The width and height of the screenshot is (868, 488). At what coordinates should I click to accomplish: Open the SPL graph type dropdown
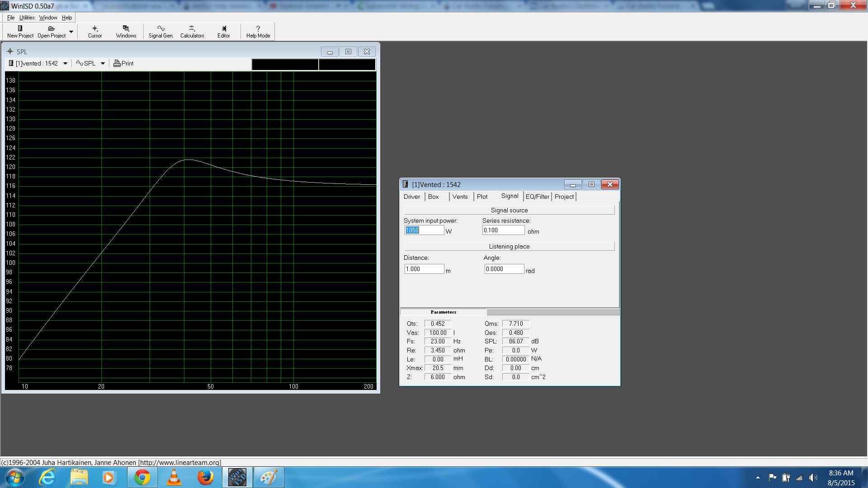[x=103, y=63]
